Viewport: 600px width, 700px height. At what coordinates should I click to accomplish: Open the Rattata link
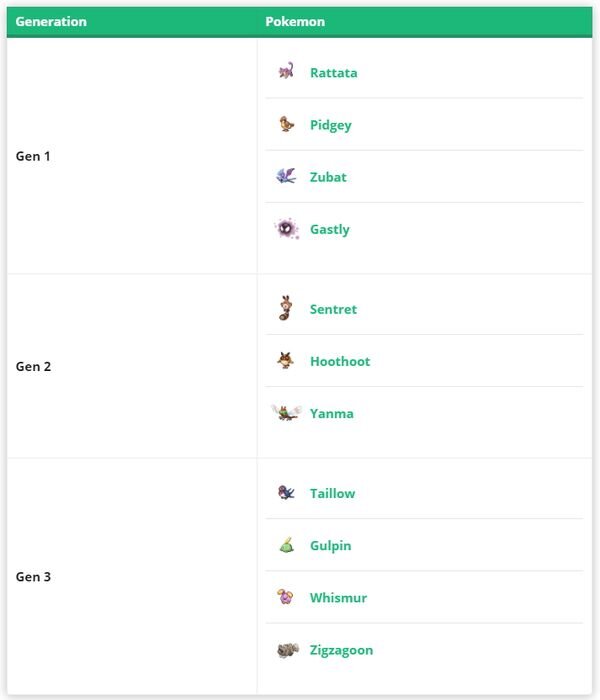[x=333, y=73]
